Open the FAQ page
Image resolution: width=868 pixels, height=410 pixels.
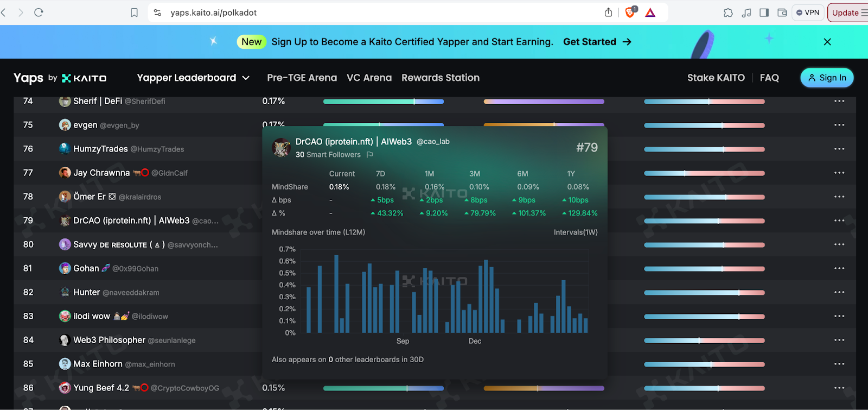pos(769,78)
